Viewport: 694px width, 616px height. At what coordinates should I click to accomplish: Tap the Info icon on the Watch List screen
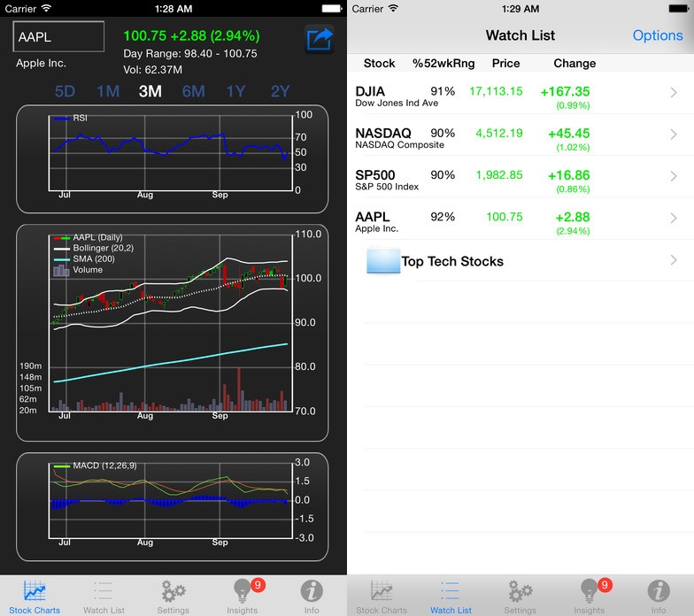tap(659, 592)
